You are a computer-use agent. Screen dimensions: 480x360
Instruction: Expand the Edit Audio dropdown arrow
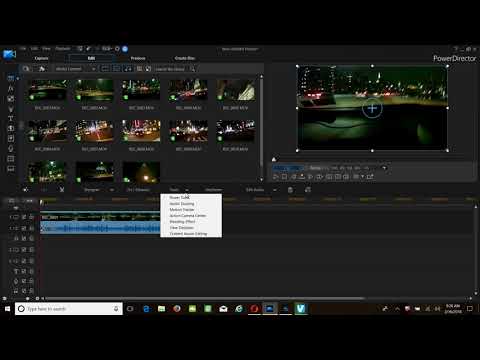tap(275, 190)
